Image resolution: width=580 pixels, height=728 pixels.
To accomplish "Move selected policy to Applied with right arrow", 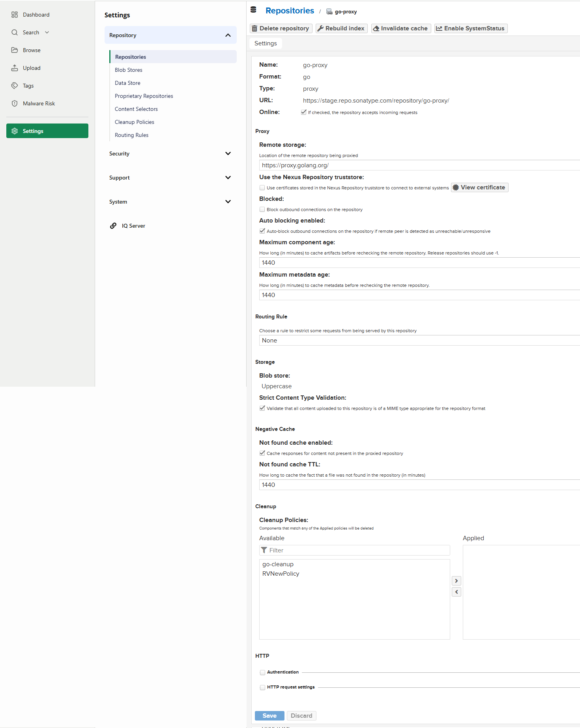I will click(x=457, y=581).
